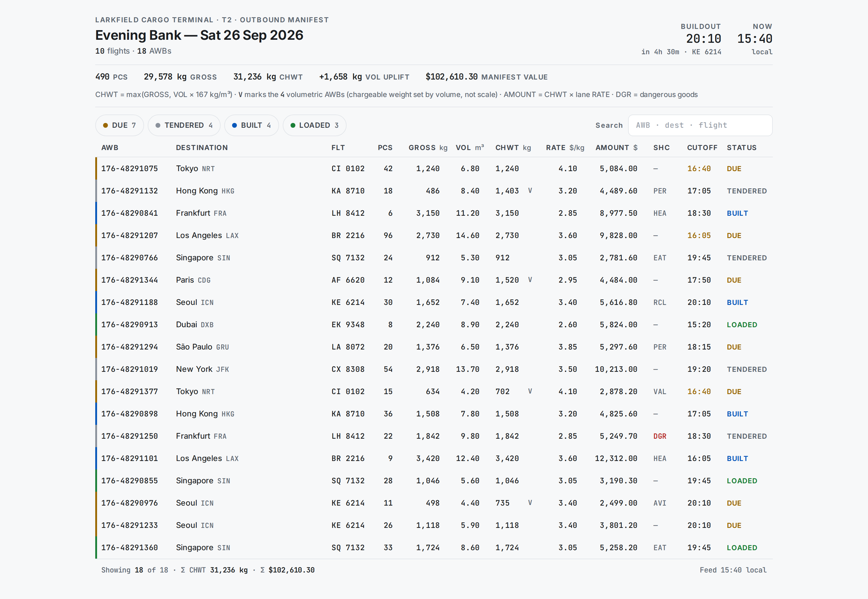Click the V volumetric marker beside 702

click(530, 391)
